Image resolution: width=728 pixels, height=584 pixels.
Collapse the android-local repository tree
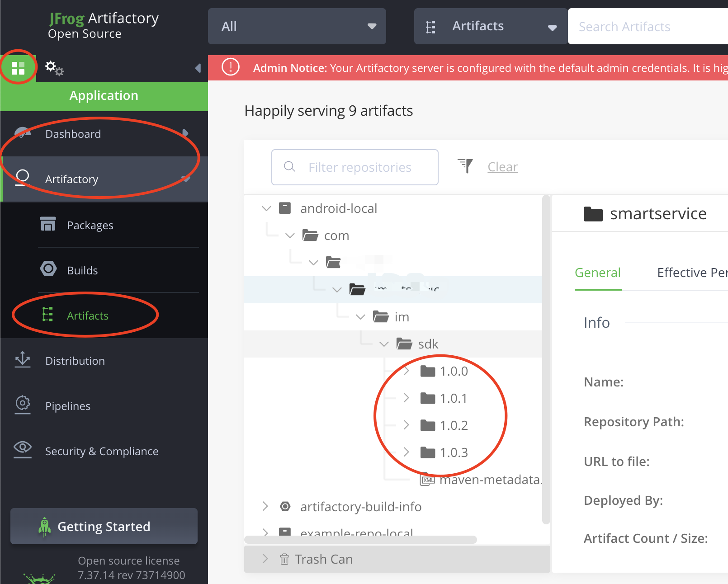point(266,208)
